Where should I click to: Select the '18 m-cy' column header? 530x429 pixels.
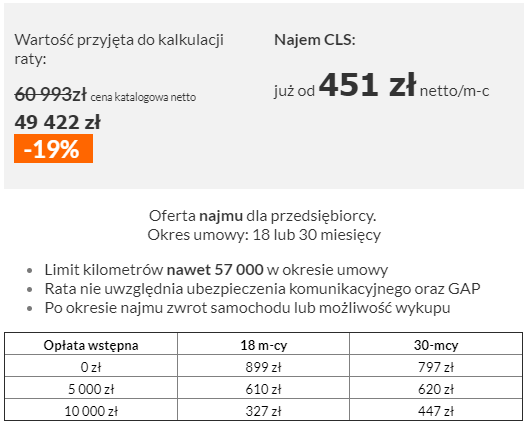[x=264, y=345]
